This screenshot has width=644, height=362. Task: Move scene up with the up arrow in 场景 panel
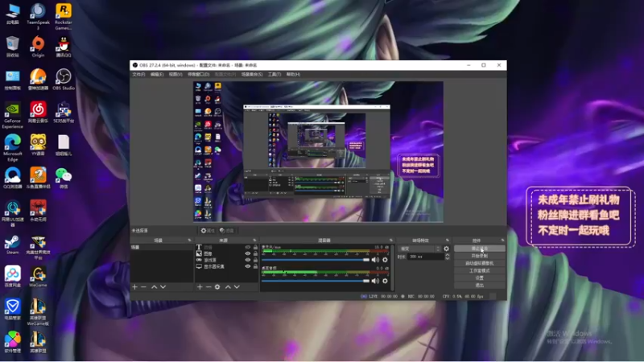tap(154, 287)
